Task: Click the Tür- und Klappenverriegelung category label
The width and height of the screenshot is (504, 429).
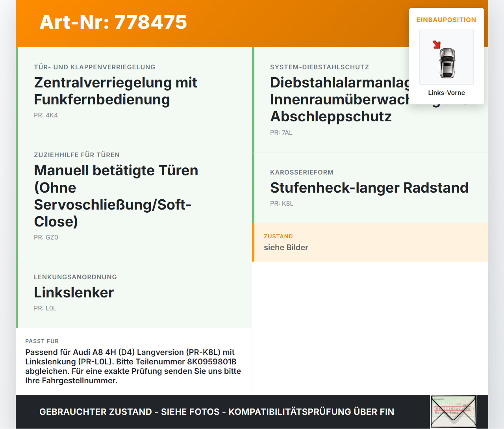Action: (x=94, y=67)
